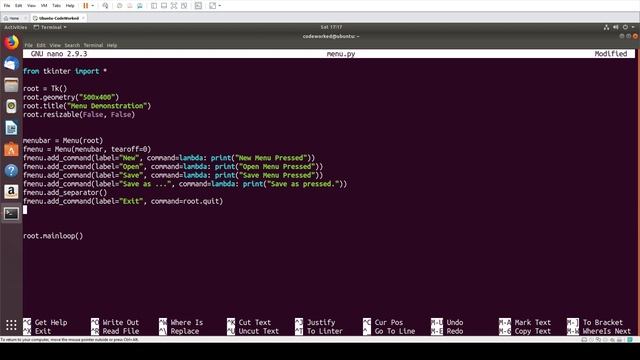
Task: Expand the stretch display dropdown arrow
Action: (x=220, y=6)
